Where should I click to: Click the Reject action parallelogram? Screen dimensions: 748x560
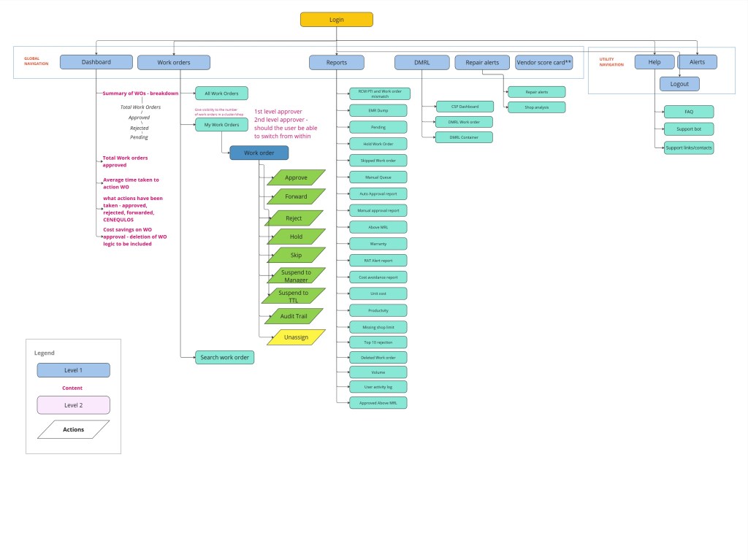point(294,218)
